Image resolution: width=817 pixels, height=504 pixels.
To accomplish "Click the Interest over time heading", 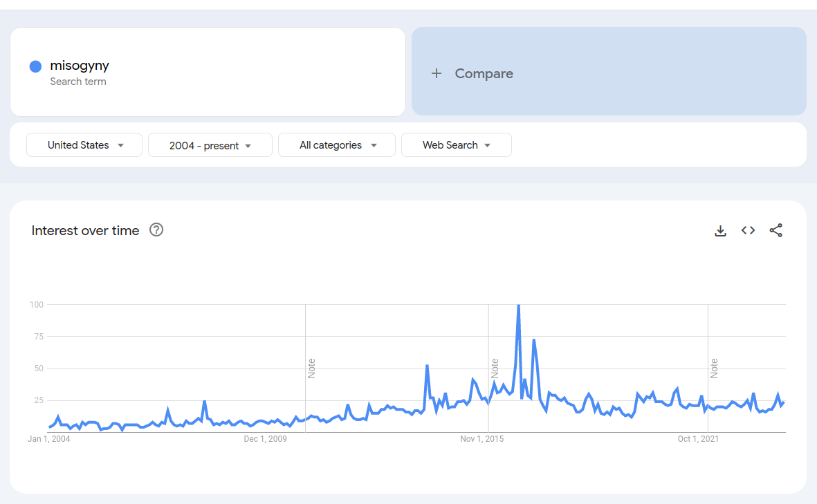I will click(x=86, y=231).
